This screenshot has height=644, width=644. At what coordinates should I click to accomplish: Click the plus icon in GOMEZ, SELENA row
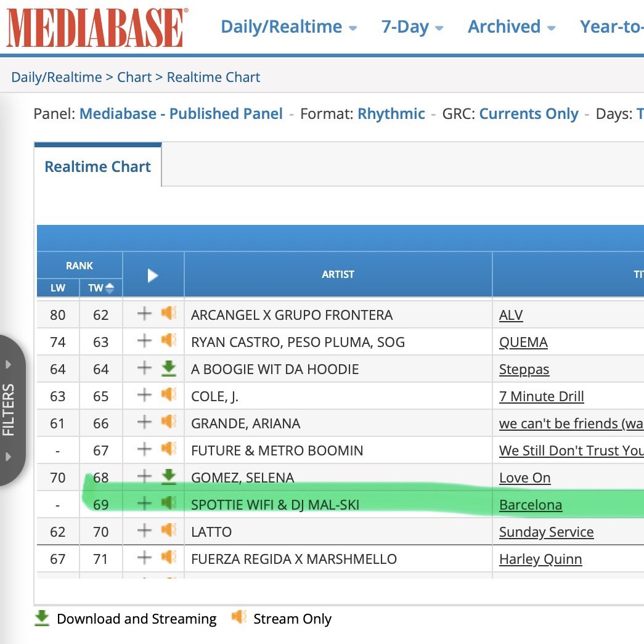tap(144, 476)
